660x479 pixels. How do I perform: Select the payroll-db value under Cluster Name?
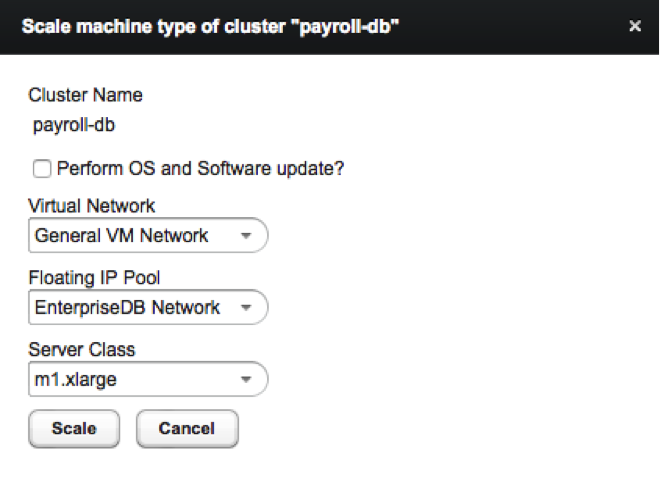[x=75, y=125]
